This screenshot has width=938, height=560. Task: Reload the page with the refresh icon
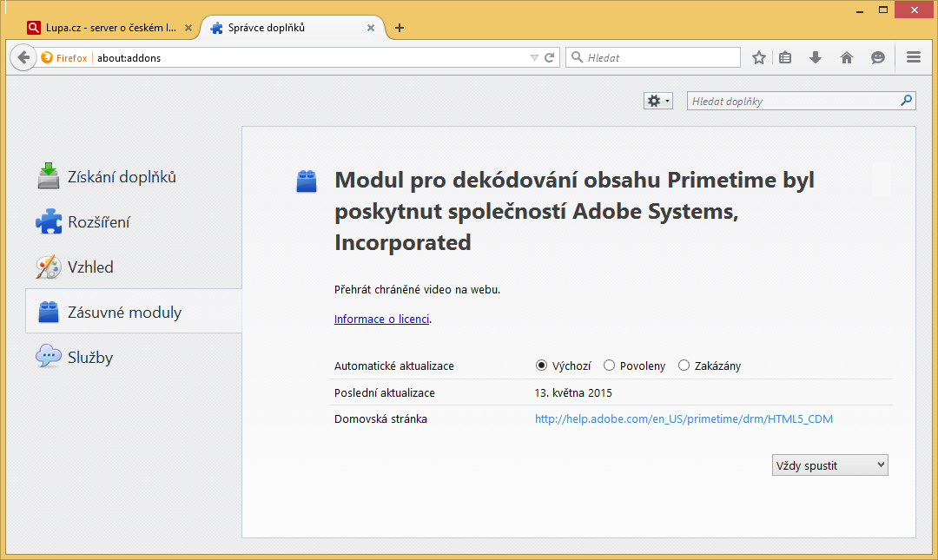coord(549,58)
